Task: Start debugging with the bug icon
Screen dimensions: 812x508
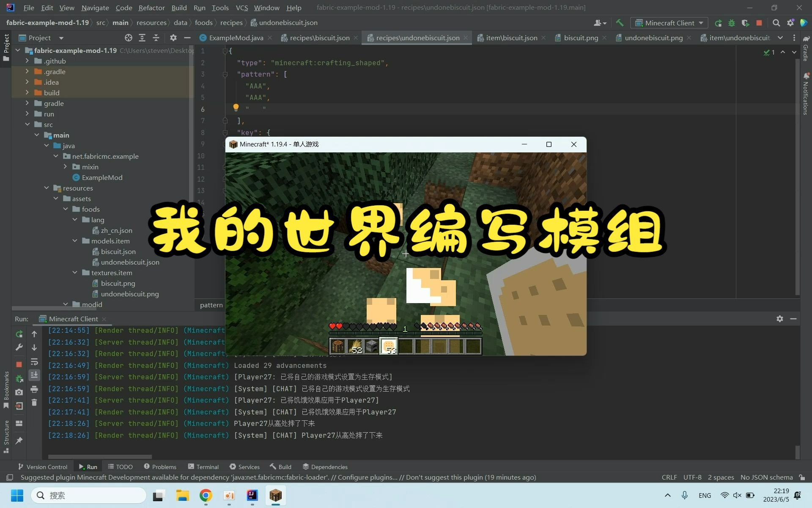Action: coord(732,23)
